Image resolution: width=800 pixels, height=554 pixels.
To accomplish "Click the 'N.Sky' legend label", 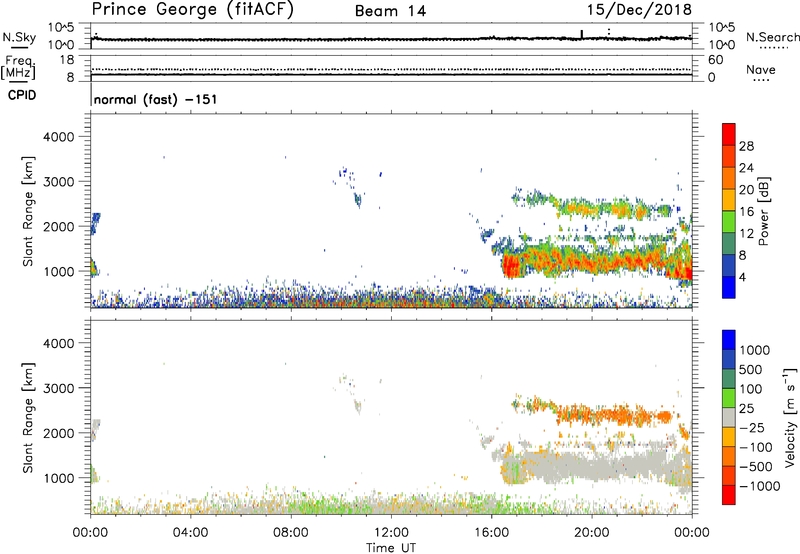I will tap(19, 37).
